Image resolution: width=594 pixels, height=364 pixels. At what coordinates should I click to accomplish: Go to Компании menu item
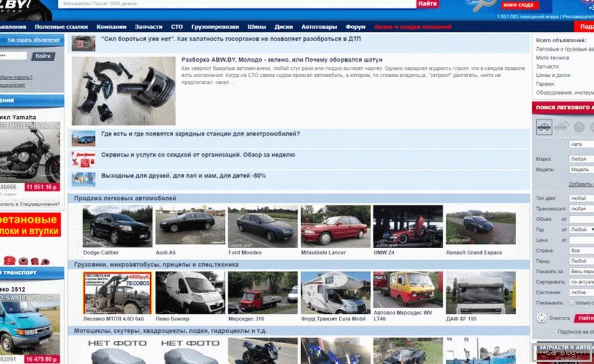click(x=112, y=27)
